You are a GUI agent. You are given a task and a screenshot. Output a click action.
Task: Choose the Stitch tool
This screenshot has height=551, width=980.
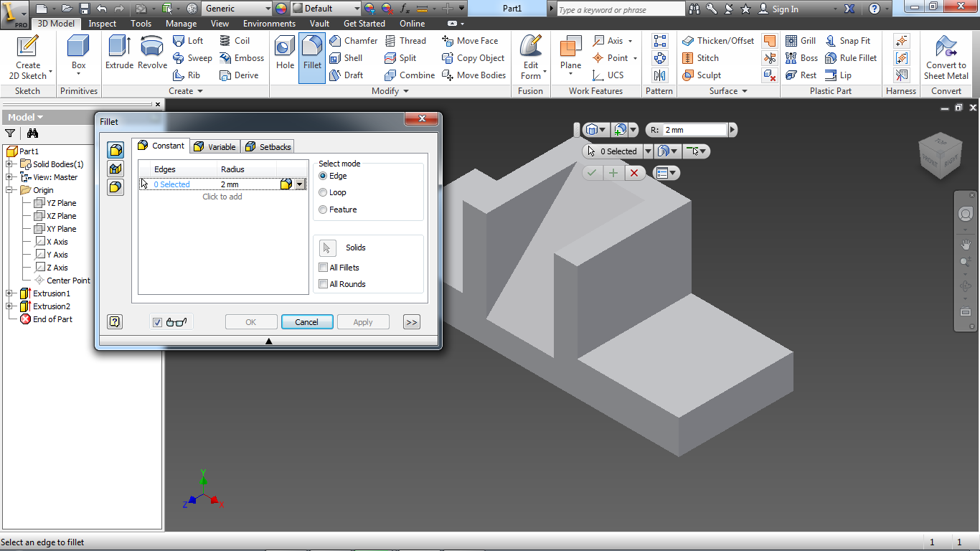[700, 58]
